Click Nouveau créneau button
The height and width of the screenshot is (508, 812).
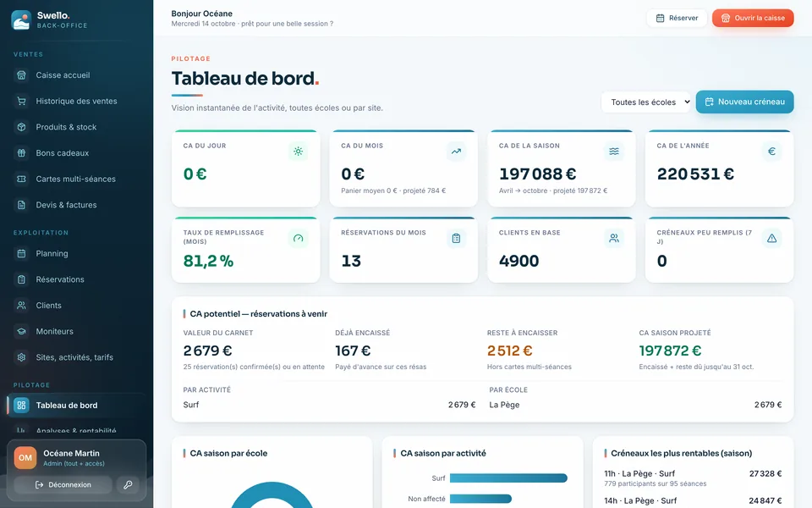[744, 102]
